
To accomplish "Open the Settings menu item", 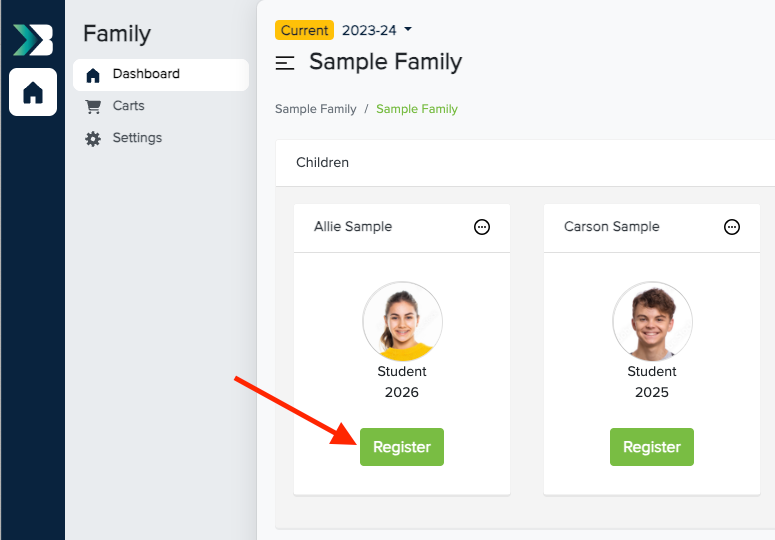I will pos(137,138).
